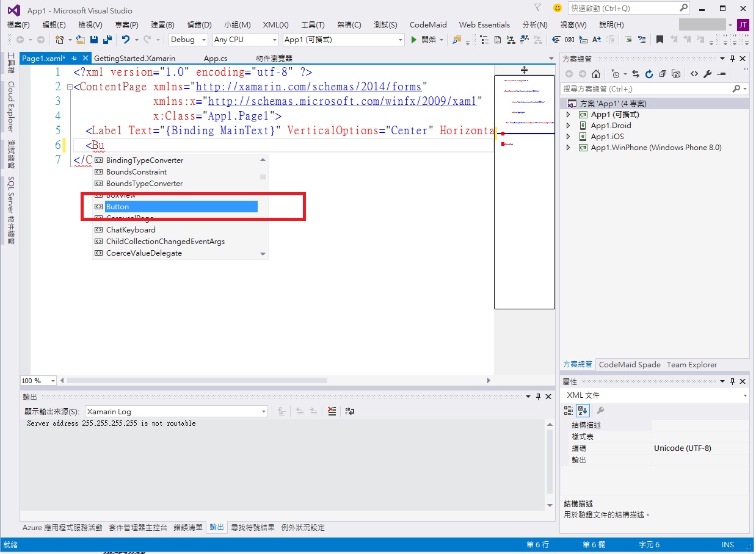Click the Save icon in the toolbar

[x=94, y=40]
